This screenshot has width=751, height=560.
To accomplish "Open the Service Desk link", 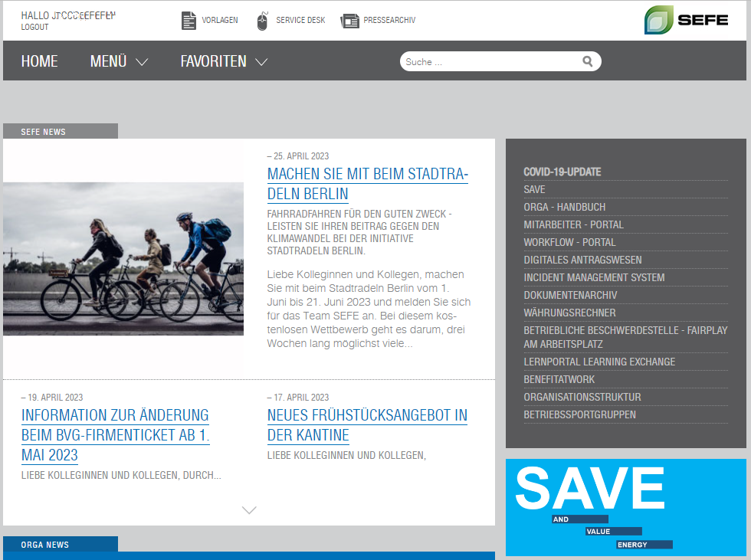I will point(300,20).
